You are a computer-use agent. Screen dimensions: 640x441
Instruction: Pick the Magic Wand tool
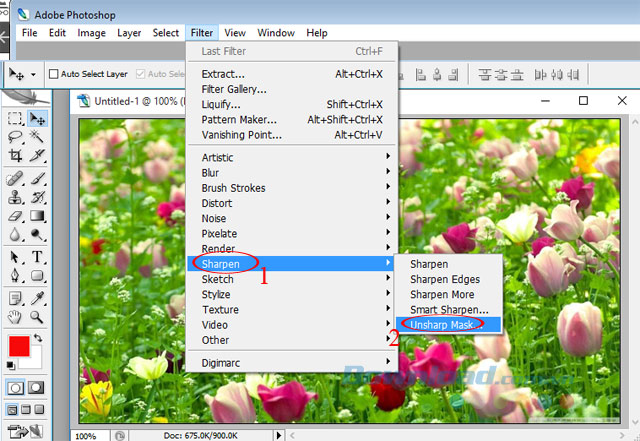(x=37, y=137)
